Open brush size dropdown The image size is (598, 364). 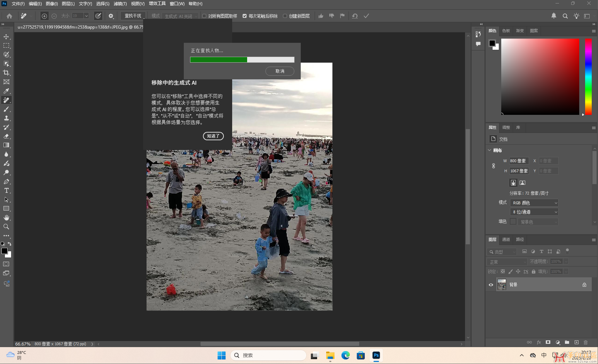pos(86,16)
